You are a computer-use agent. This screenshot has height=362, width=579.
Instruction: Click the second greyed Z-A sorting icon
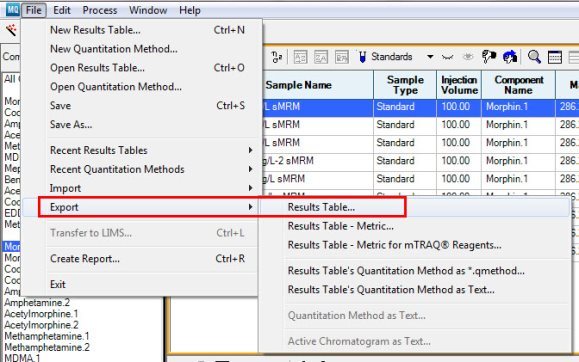(321, 57)
